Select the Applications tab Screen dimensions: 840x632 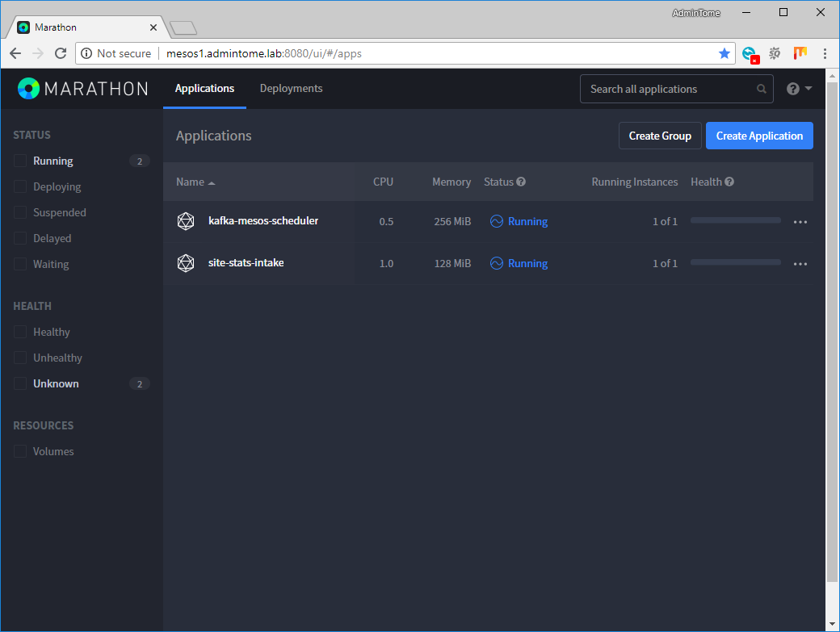coord(204,89)
